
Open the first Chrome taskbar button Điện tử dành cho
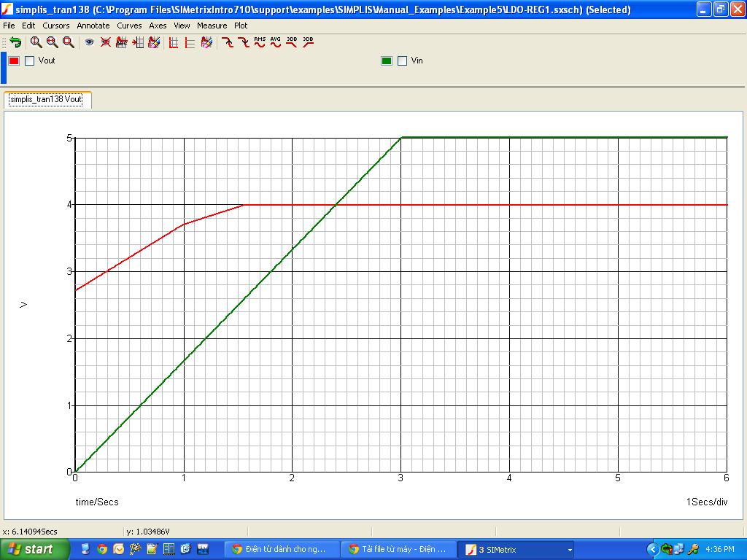click(284, 549)
